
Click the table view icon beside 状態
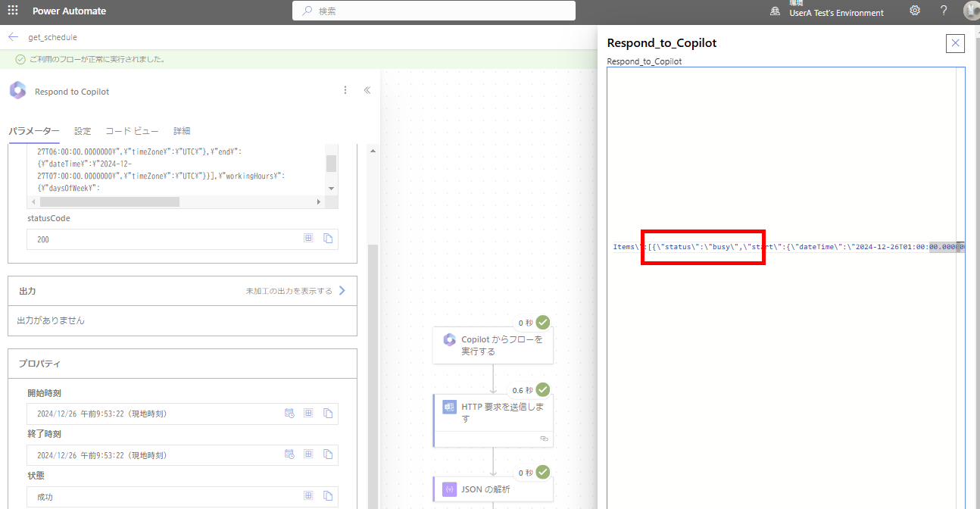(308, 495)
